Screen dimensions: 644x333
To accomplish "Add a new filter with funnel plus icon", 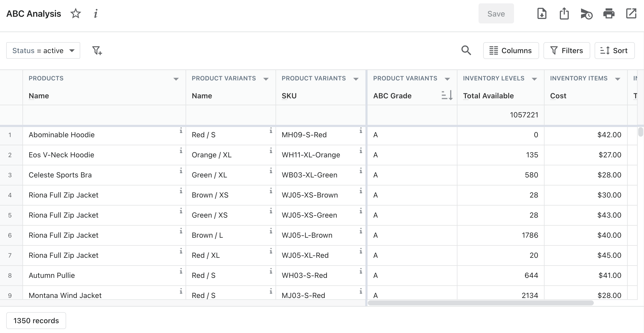I will click(x=97, y=50).
